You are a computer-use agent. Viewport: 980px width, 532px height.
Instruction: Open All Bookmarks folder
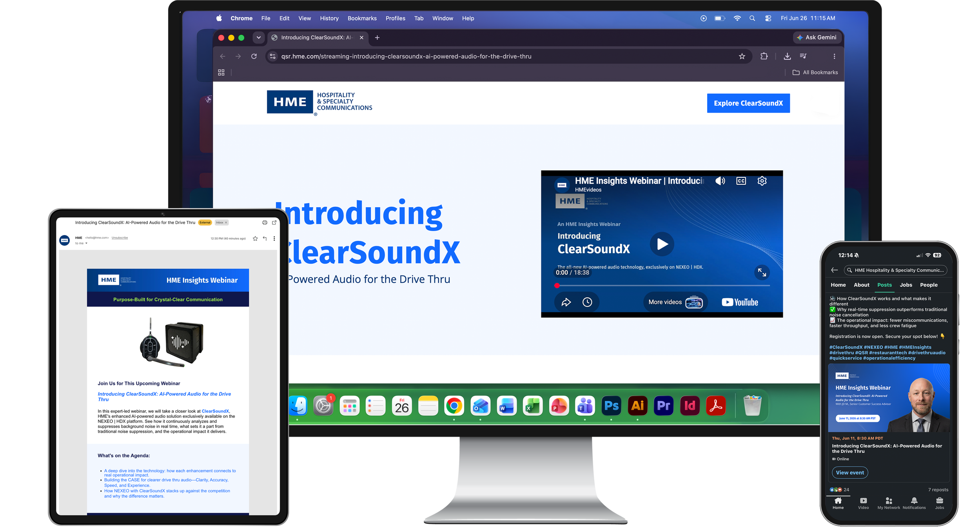point(815,73)
